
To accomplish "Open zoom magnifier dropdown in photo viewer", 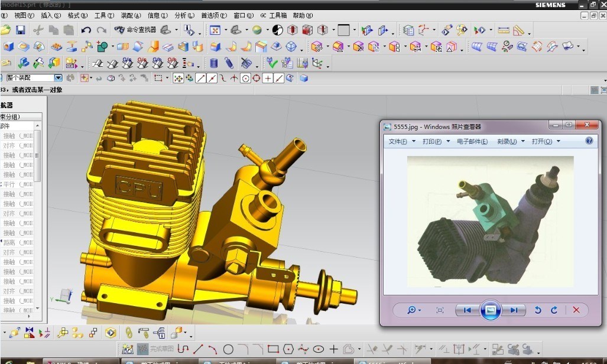I will click(x=414, y=310).
